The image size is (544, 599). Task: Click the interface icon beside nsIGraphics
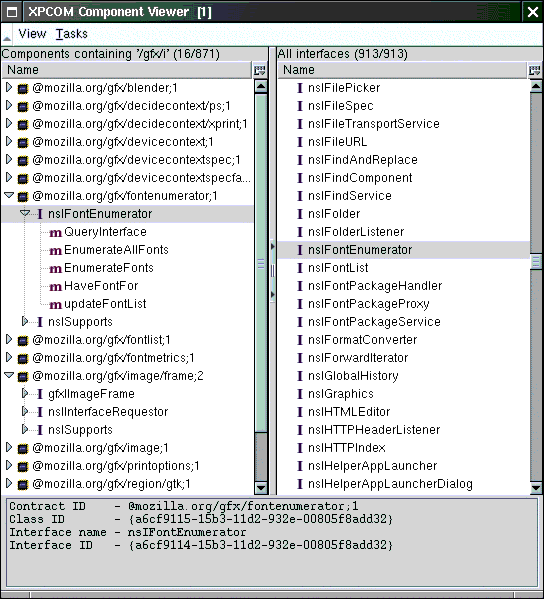(300, 394)
